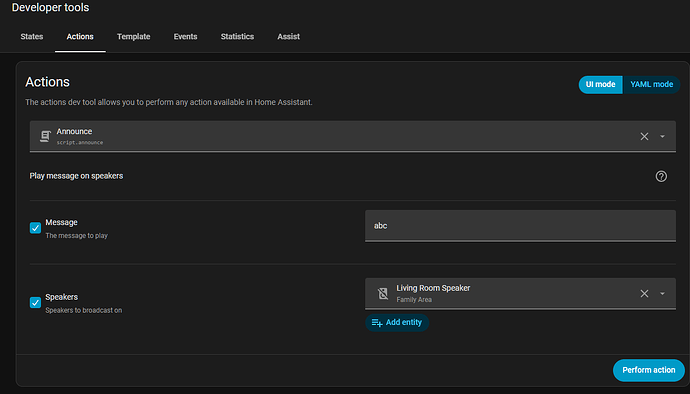The width and height of the screenshot is (690, 394).
Task: Focus the message field containing abc
Action: (x=520, y=226)
